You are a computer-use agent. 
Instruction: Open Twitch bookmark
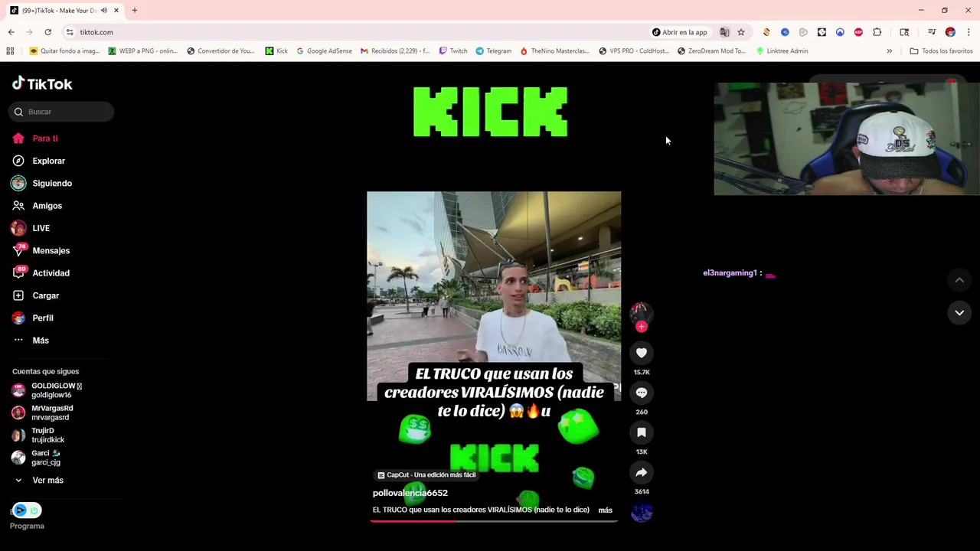pyautogui.click(x=453, y=51)
